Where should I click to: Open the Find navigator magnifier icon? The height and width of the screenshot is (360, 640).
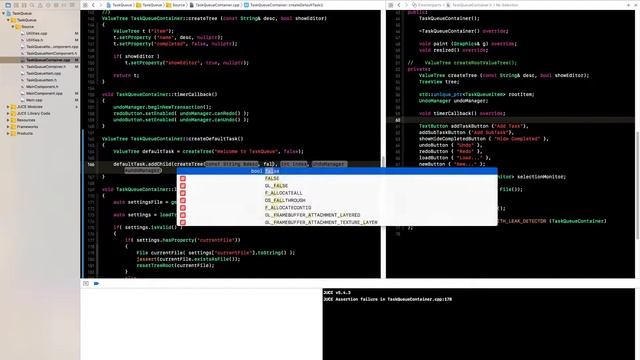coord(32,5)
